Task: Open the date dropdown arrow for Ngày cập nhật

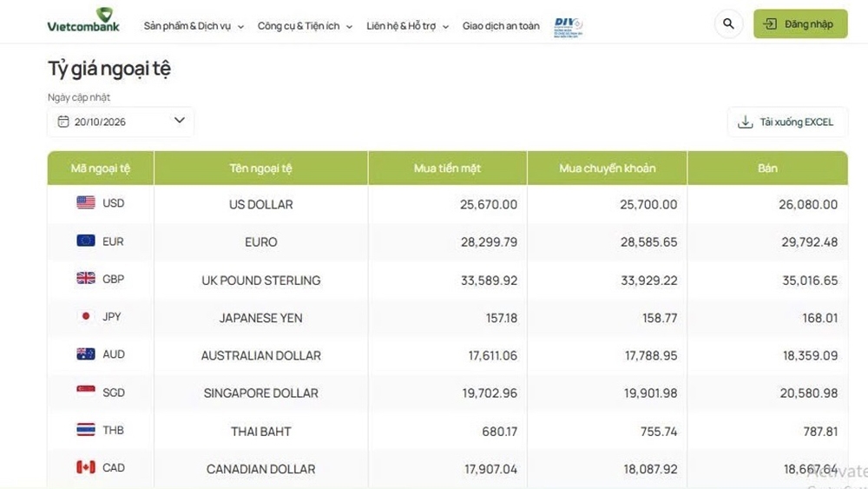Action: (180, 120)
